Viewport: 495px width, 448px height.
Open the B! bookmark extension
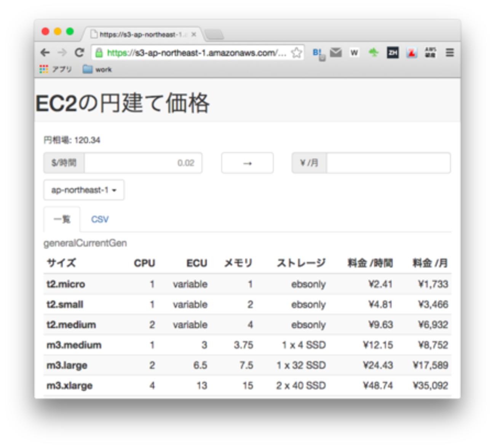(318, 53)
